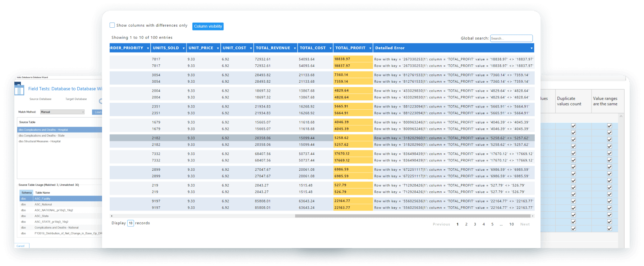Viewport: 644px width, 266px height.
Task: Click the highlighted TOTAL_PROFIT cell 18838.97
Action: [x=353, y=59]
